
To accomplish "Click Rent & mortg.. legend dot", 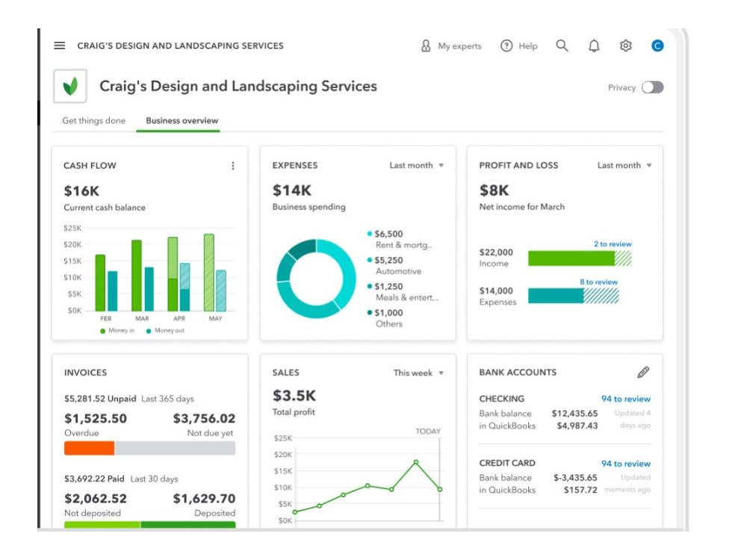I will click(x=370, y=233).
